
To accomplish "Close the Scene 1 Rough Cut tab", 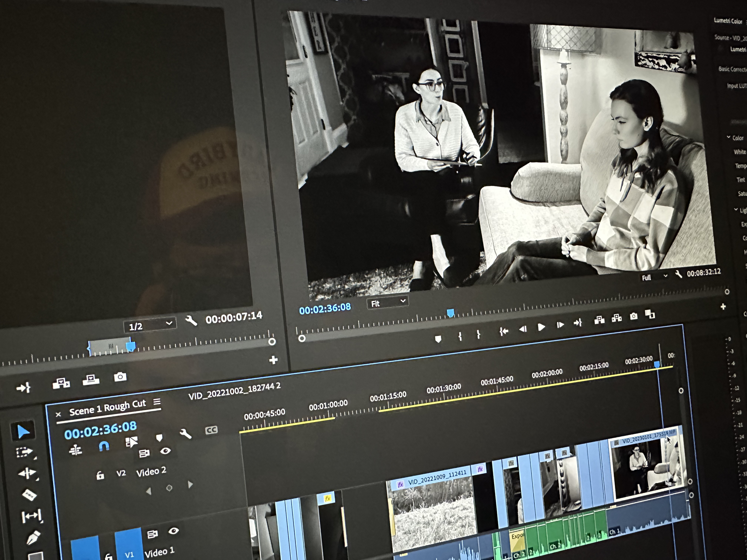I will coord(58,414).
